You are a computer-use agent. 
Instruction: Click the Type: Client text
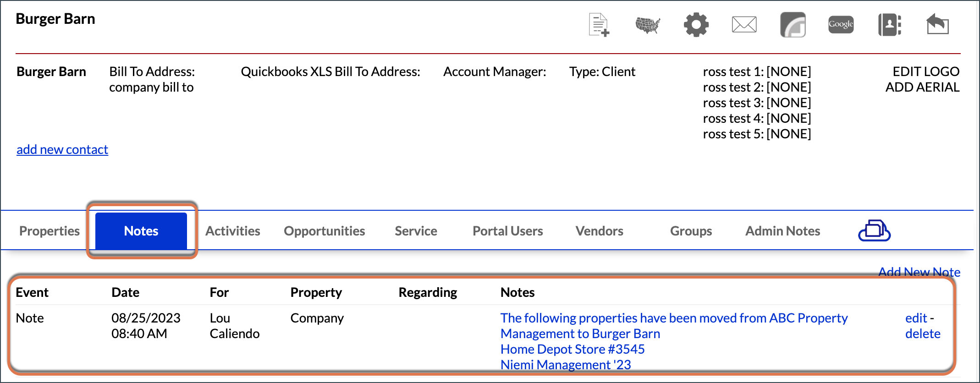pyautogui.click(x=602, y=71)
